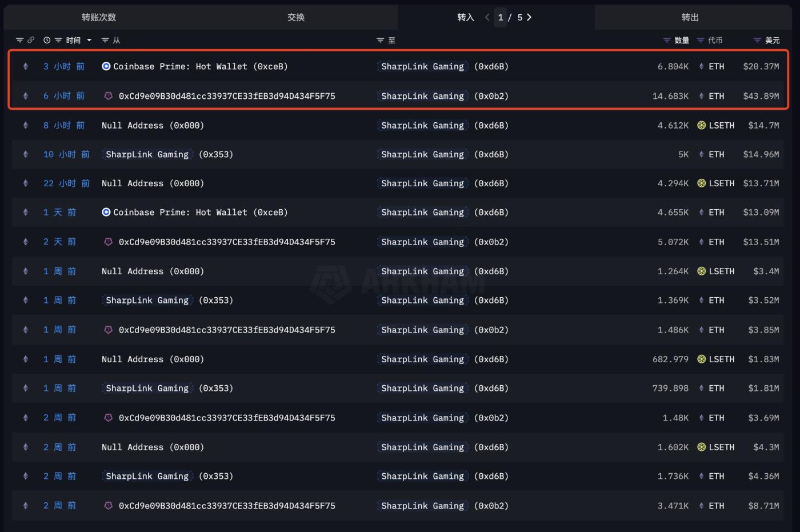
Task: Click the 至 column filter icon
Action: click(379, 40)
